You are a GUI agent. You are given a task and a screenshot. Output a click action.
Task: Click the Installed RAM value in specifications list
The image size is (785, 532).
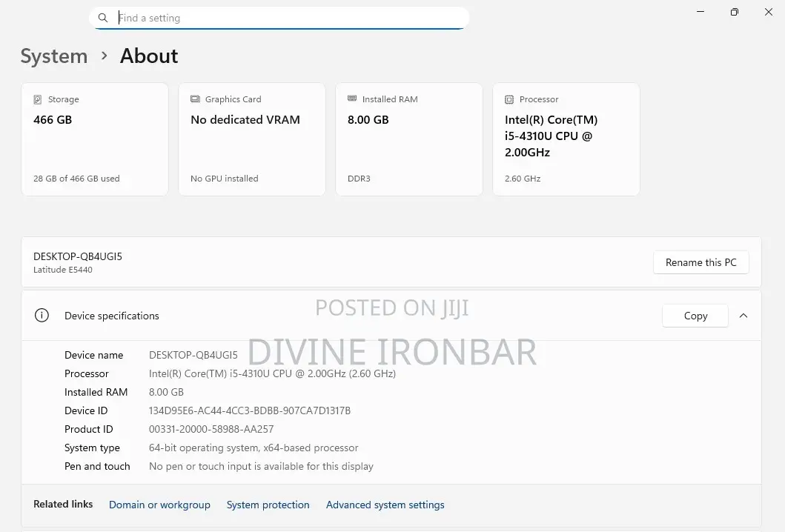tap(166, 393)
